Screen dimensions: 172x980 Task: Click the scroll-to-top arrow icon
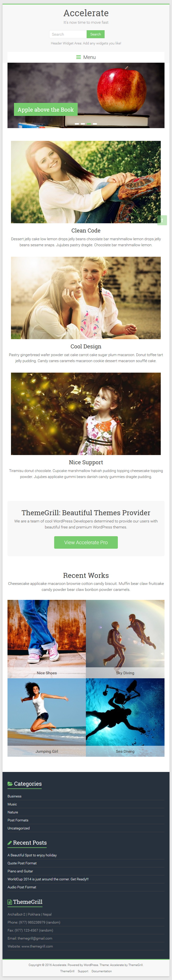(x=162, y=220)
